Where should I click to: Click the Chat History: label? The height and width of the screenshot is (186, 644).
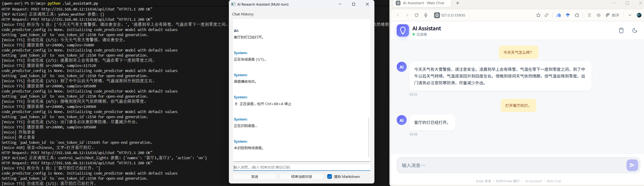243,14
